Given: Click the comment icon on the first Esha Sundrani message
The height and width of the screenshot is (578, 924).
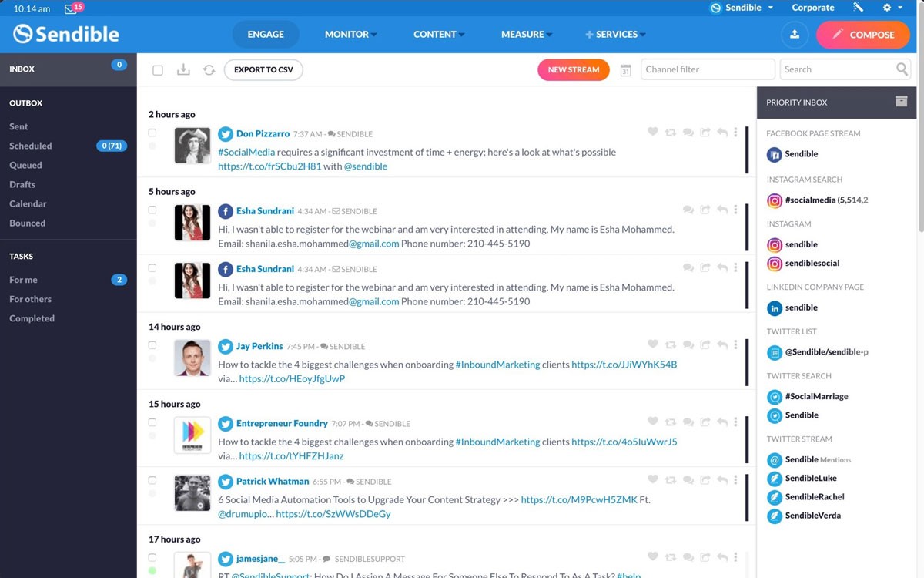Looking at the screenshot, I should [688, 210].
